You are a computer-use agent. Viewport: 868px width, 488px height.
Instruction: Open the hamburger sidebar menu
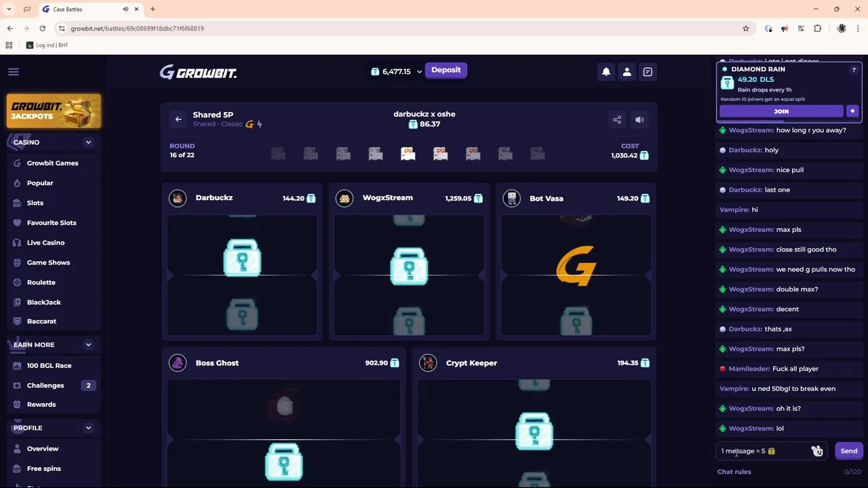14,72
